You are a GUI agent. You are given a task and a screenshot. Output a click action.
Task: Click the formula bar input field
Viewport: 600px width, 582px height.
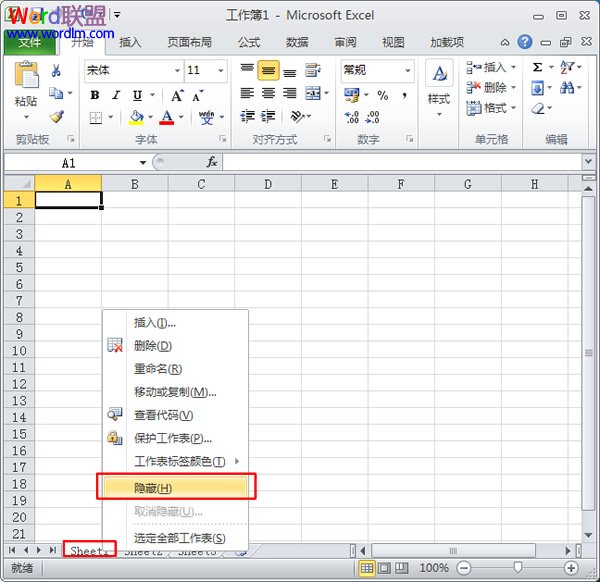400,162
